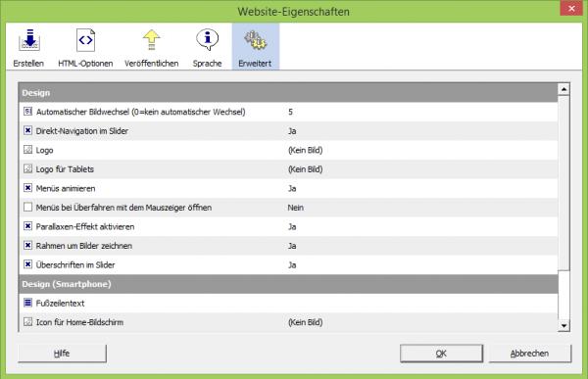Click the value 5 for Automatischer Bildwechsel
This screenshot has width=588, height=379.
[x=290, y=112]
